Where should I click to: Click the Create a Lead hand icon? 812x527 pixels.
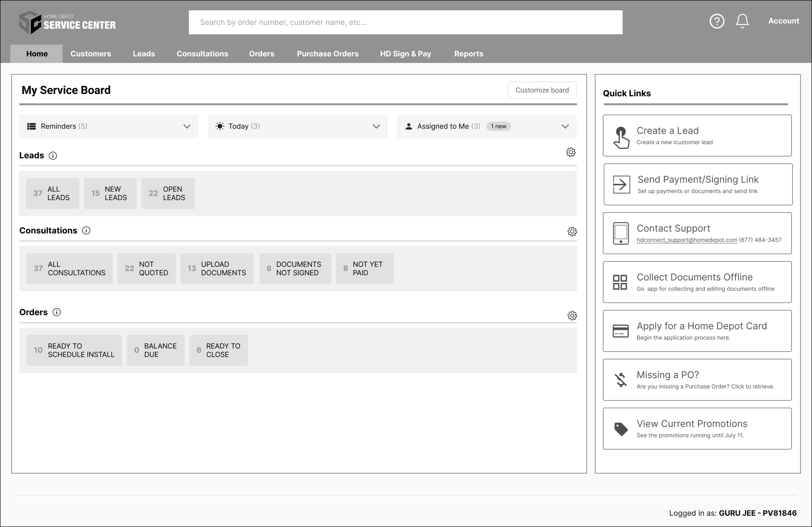(621, 137)
